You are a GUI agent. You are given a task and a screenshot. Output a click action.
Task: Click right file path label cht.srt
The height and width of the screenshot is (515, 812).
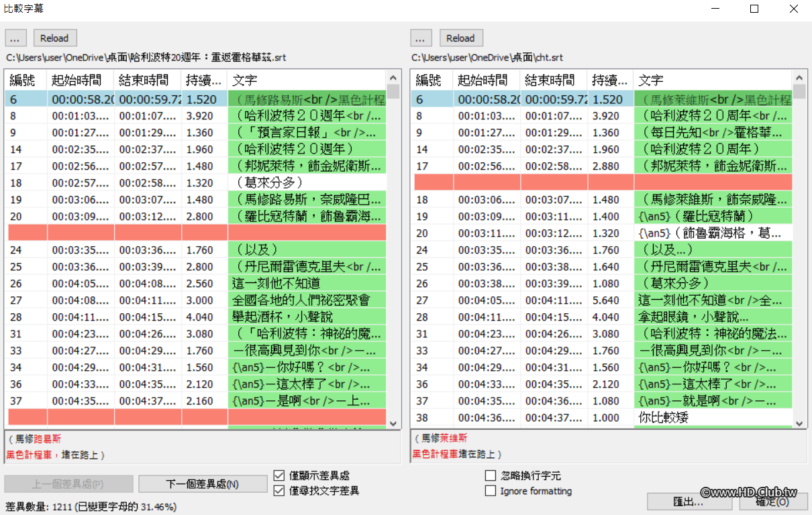tap(487, 58)
